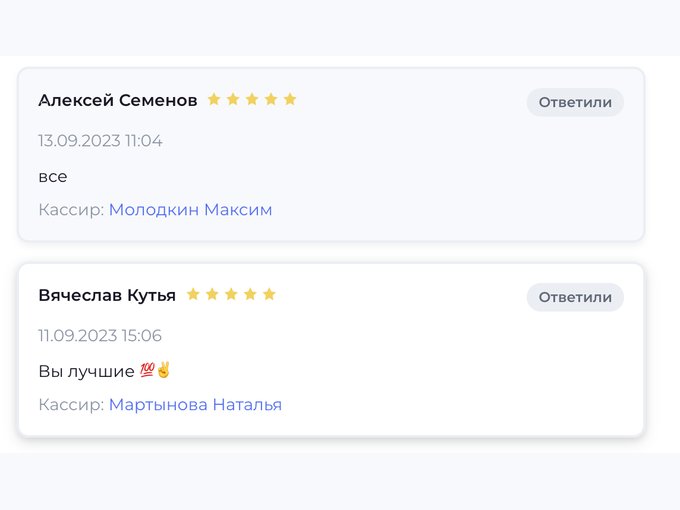Click third star of Вячеслав Кутья's rating

coord(231,294)
